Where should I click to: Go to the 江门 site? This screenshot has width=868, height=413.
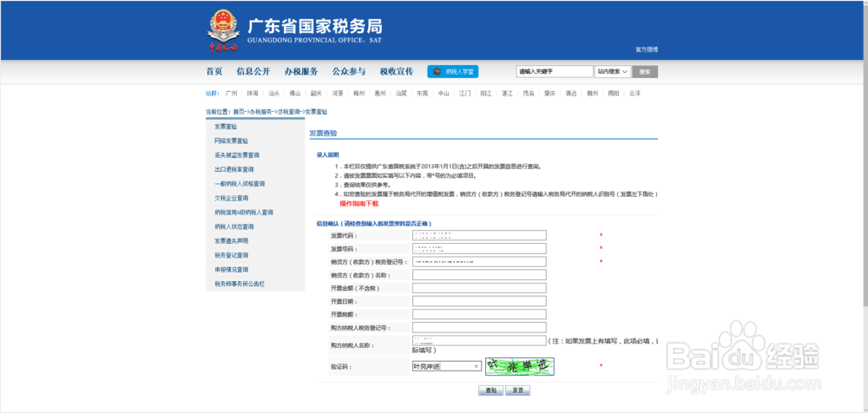pyautogui.click(x=465, y=94)
